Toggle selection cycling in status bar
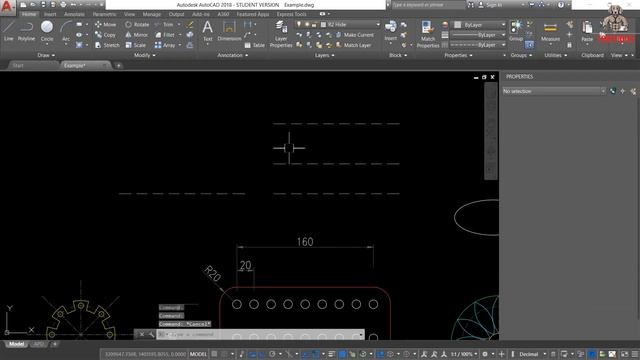This screenshot has height=360, width=640. [x=352, y=354]
